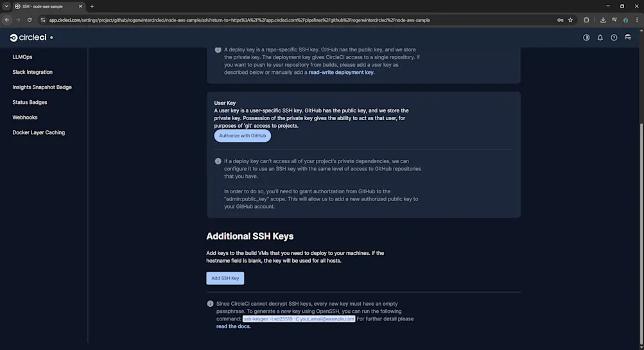Open Chrome's three-dot menu
This screenshot has width=644, height=350.
tap(637, 20)
